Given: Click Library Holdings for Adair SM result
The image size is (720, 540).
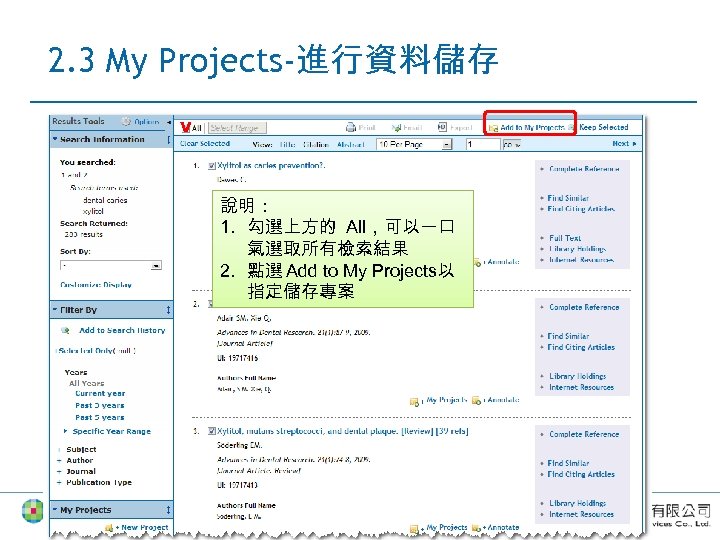Looking at the screenshot, I should point(578,376).
